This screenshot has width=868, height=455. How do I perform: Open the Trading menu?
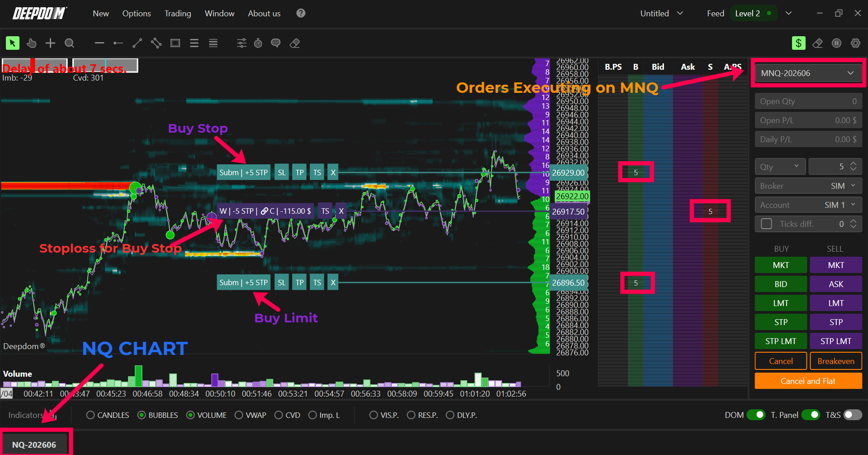click(x=178, y=13)
